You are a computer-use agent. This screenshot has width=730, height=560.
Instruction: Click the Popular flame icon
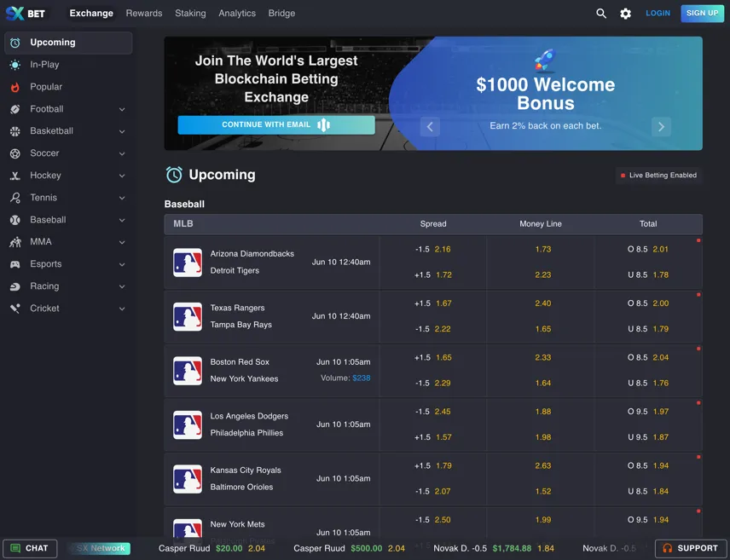point(15,87)
